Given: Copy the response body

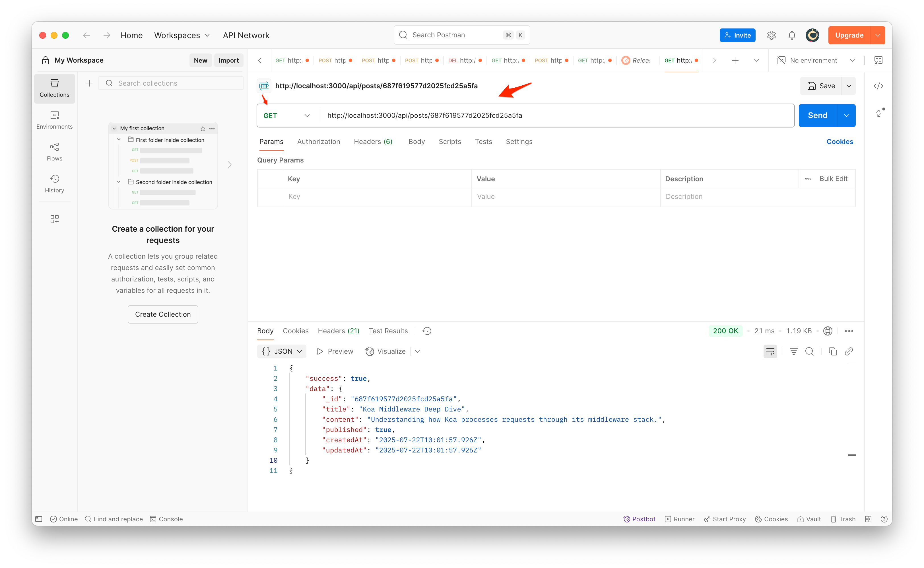Looking at the screenshot, I should 833,351.
